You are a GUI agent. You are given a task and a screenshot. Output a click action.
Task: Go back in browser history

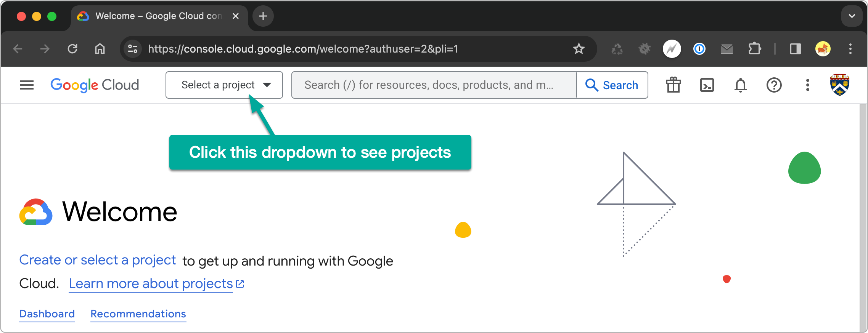click(18, 49)
